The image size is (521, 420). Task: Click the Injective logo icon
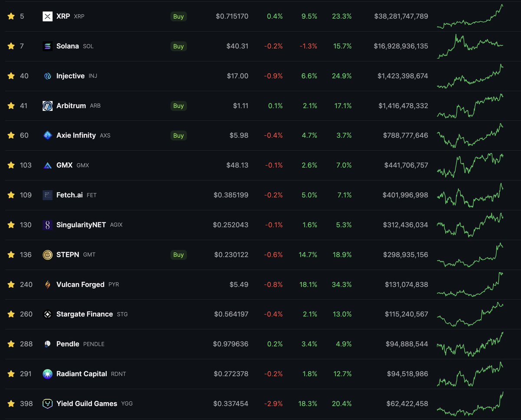tap(48, 76)
